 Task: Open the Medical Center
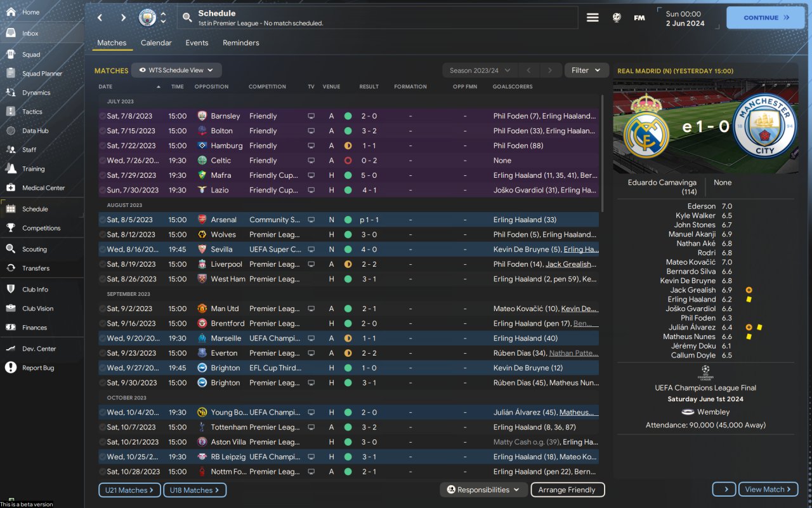(42, 188)
